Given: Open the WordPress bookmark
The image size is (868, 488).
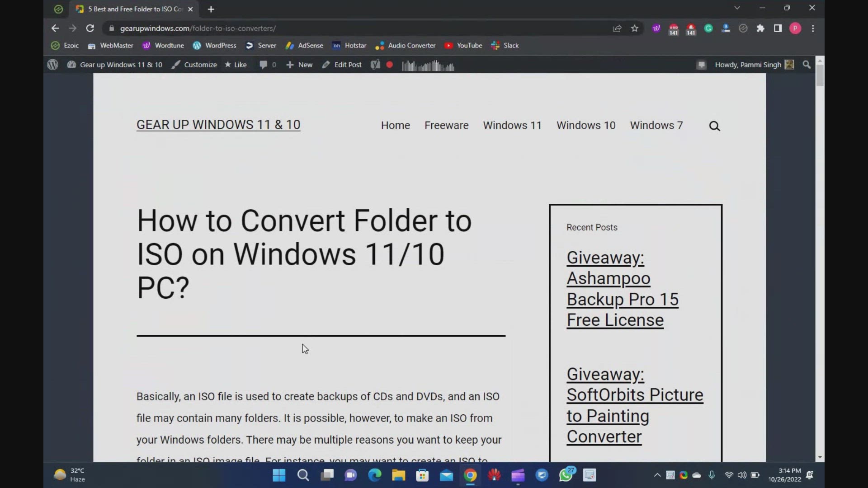Looking at the screenshot, I should (x=214, y=46).
